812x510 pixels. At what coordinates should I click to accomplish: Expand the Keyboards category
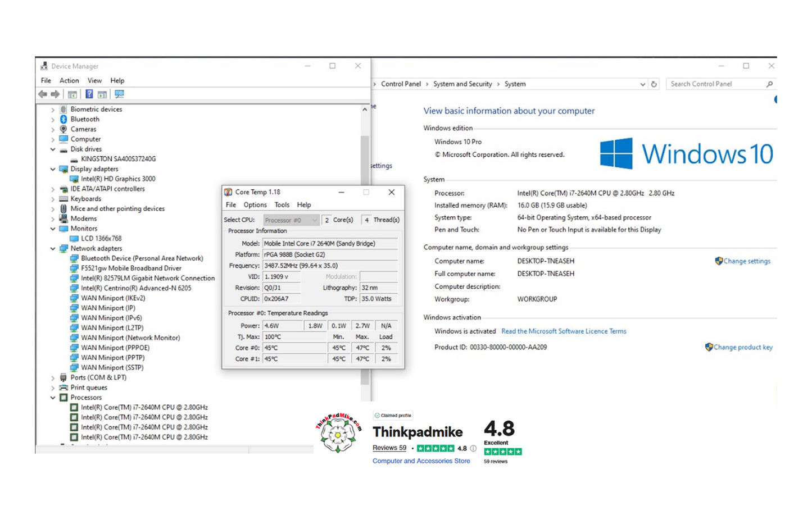pos(53,199)
